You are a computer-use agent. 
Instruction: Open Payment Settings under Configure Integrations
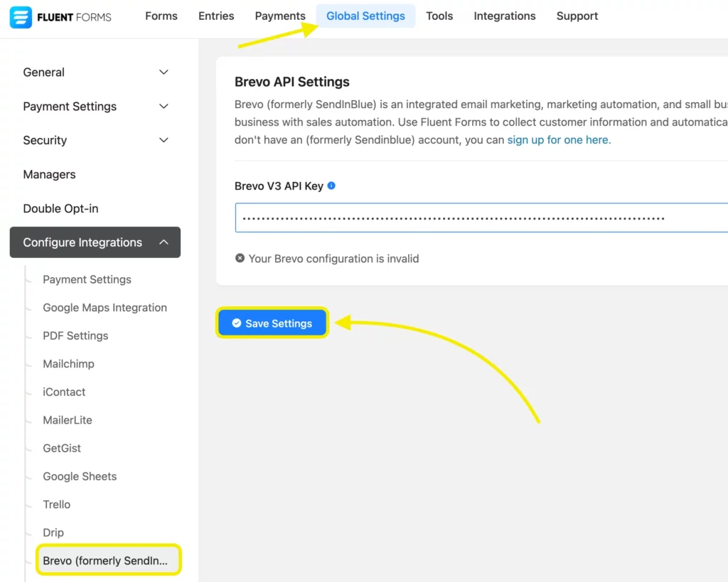(x=87, y=279)
